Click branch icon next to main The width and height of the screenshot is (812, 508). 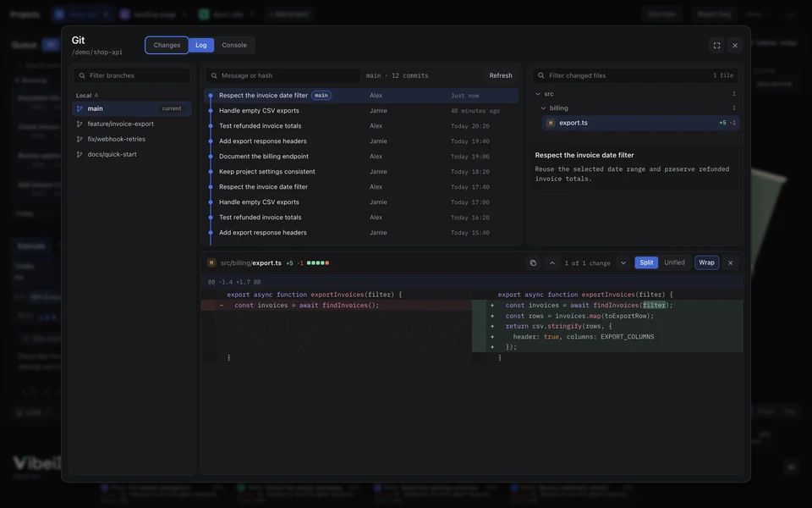[x=80, y=109]
